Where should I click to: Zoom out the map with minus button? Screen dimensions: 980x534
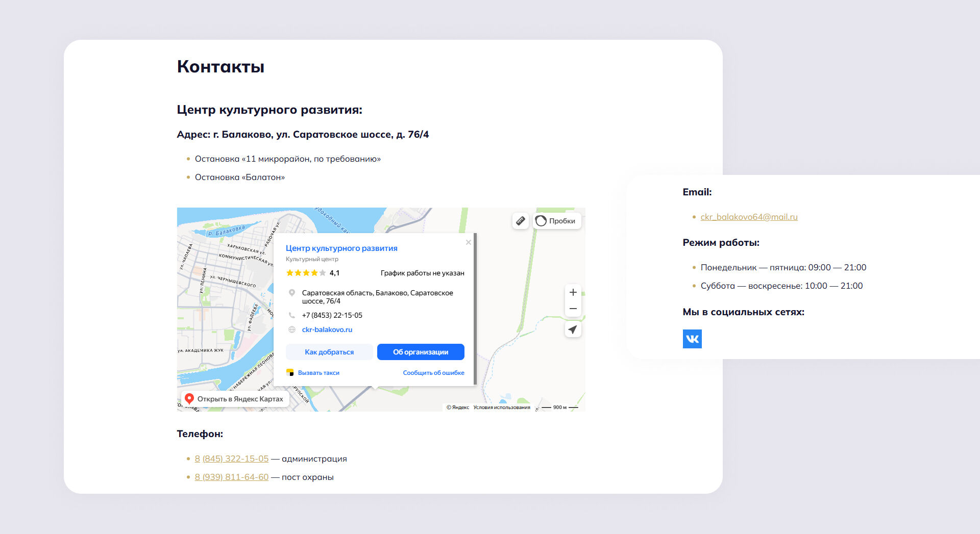573,309
